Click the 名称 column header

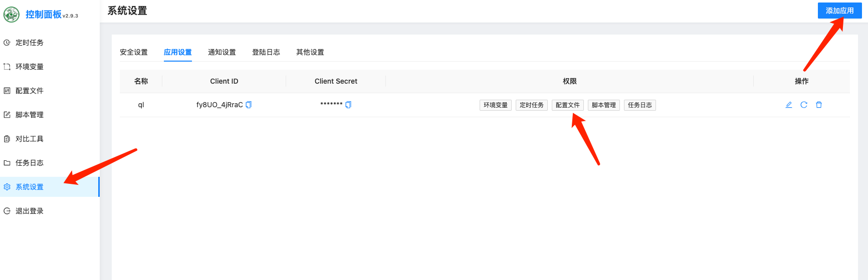(x=141, y=81)
